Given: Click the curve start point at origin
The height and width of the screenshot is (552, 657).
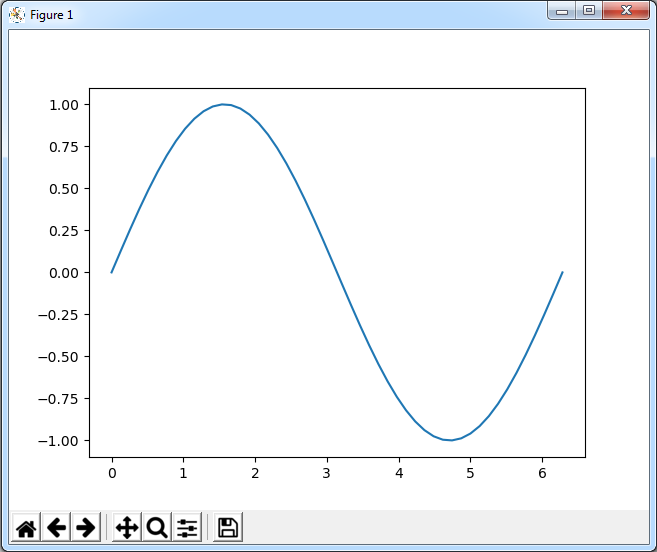Looking at the screenshot, I should click(112, 272).
